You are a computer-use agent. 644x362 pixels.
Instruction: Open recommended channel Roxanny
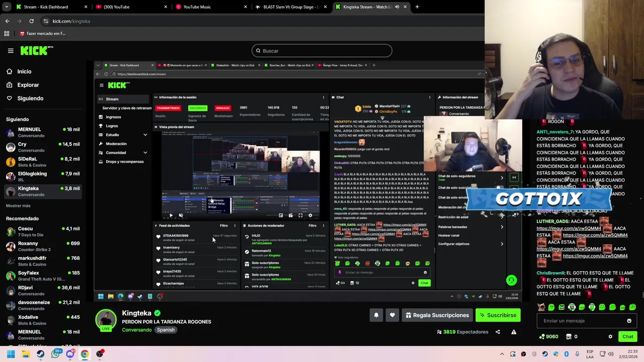(43, 246)
